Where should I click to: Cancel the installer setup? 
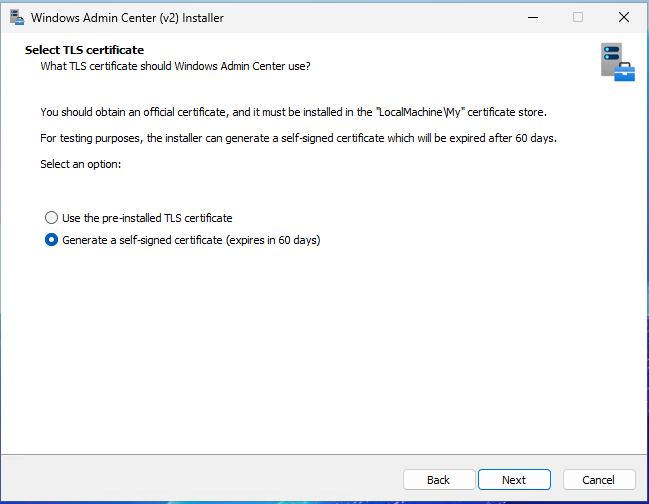[598, 480]
